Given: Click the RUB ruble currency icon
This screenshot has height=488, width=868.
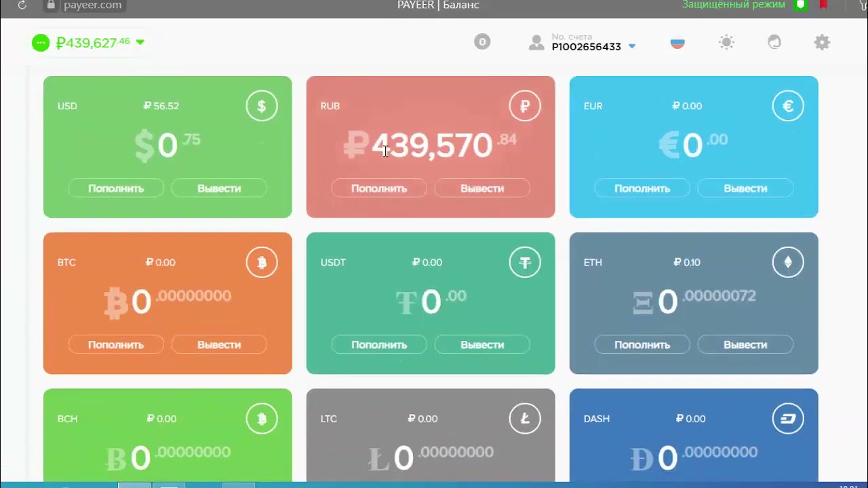Looking at the screenshot, I should point(525,106).
